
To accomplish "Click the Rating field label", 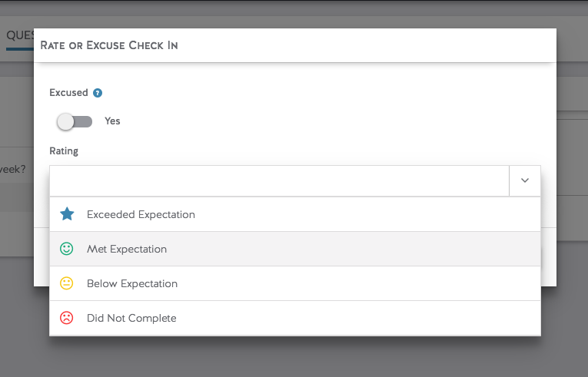I will 64,151.
